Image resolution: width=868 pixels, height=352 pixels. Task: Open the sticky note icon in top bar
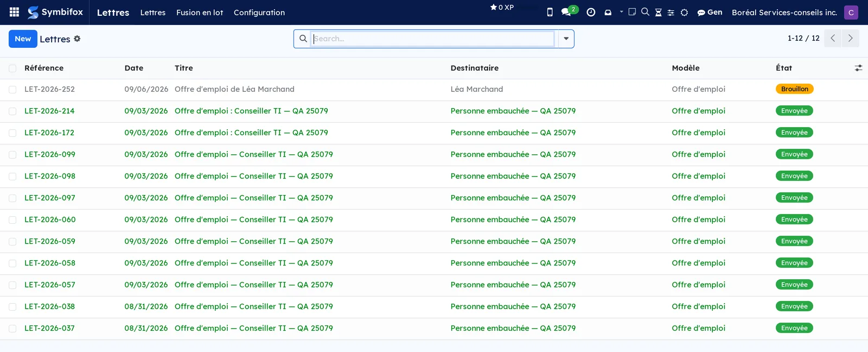coord(632,11)
